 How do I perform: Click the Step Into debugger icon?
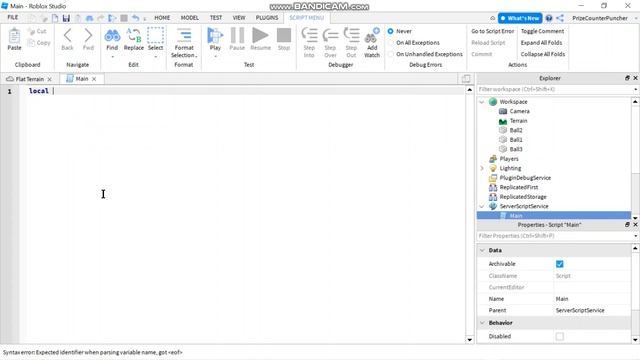(309, 36)
